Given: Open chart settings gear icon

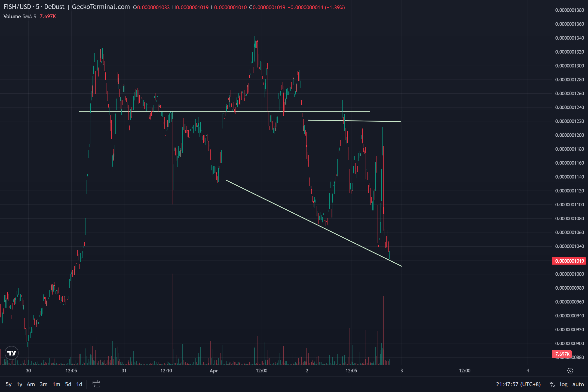Looking at the screenshot, I should (x=570, y=370).
